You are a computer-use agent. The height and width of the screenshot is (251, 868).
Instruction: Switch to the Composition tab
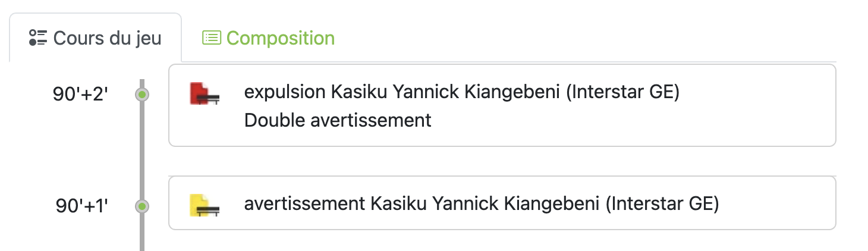click(x=268, y=39)
